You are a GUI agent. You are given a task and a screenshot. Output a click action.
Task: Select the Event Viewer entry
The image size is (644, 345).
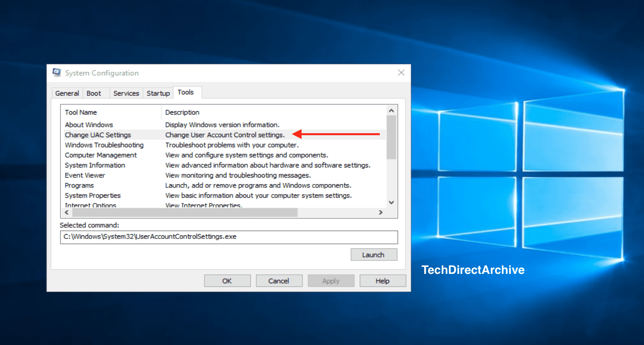click(85, 175)
